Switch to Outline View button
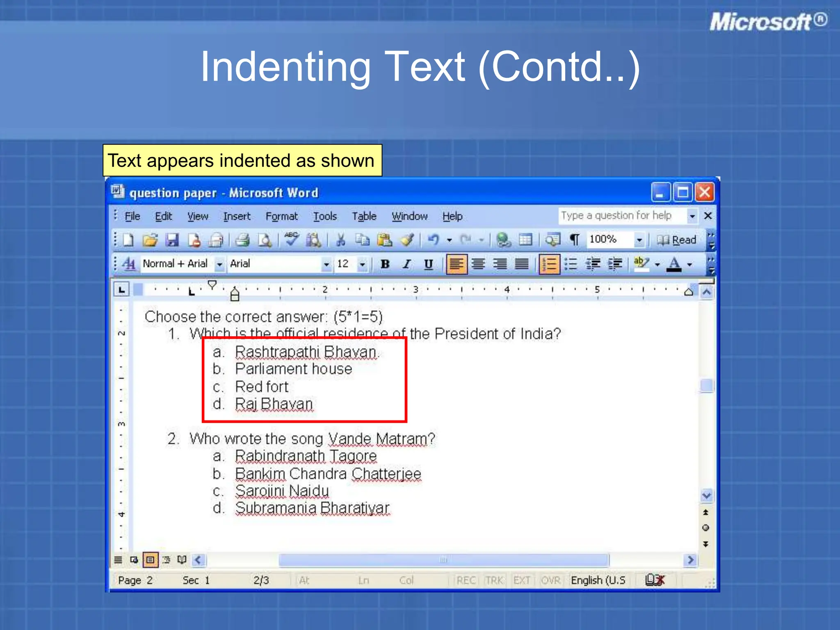Screen dimensions: 840x630 [166, 559]
